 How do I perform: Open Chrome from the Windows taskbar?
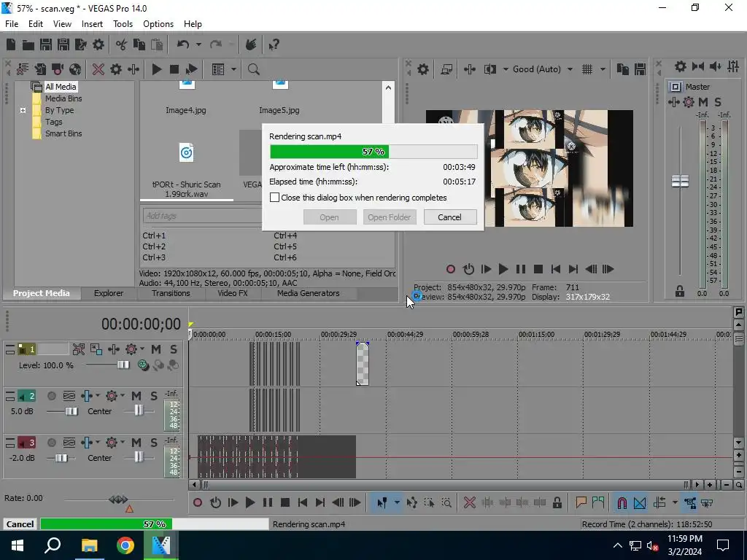(125, 545)
